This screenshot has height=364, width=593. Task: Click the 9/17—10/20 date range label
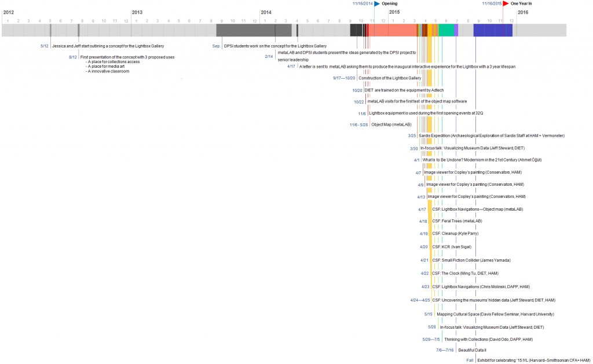pyautogui.click(x=344, y=78)
